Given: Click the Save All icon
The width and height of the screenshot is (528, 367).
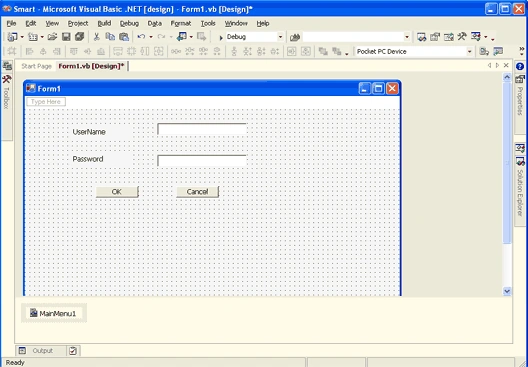Looking at the screenshot, I should click(x=79, y=37).
